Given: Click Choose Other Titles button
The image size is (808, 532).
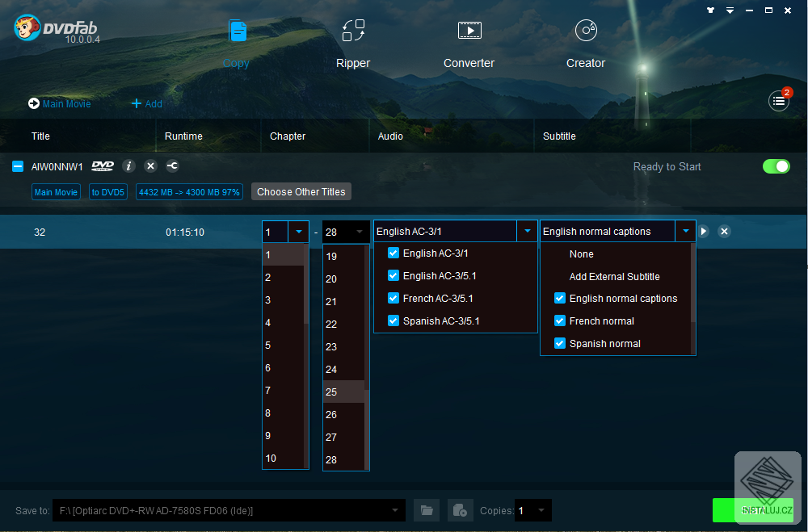Looking at the screenshot, I should (x=301, y=191).
